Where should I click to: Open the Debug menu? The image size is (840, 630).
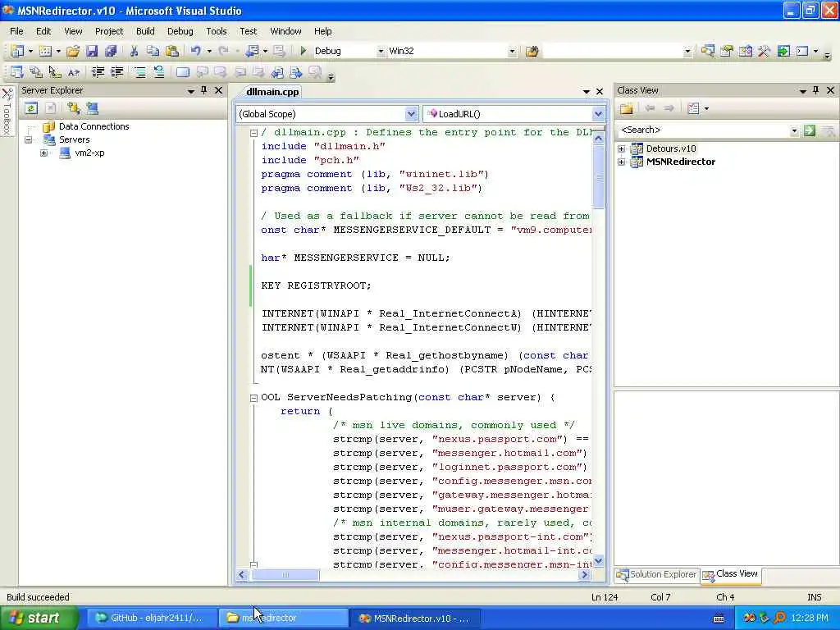tap(180, 31)
